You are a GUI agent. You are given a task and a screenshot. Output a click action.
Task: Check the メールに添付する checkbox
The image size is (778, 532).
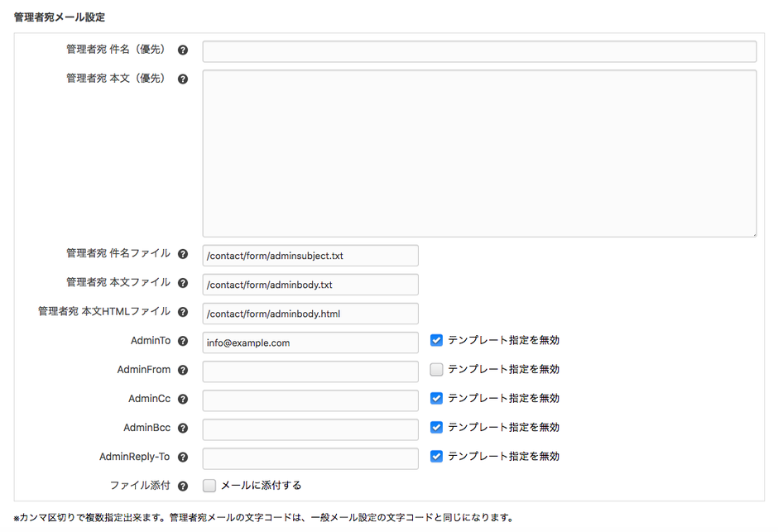tap(209, 485)
